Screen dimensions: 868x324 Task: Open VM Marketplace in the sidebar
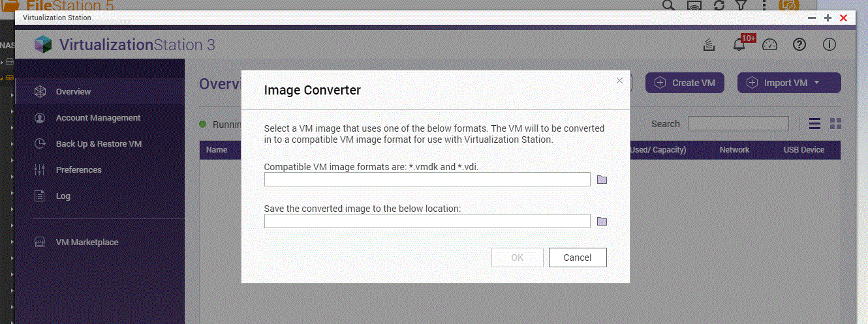tap(100, 243)
